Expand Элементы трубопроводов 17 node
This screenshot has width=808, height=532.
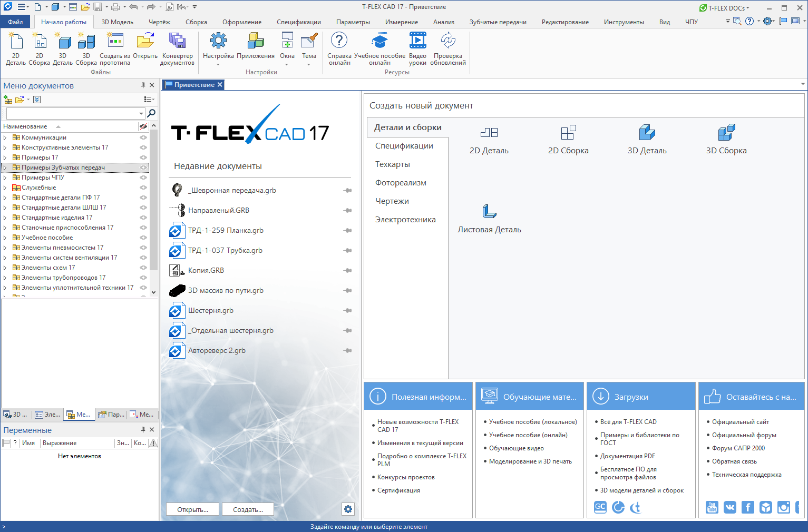(5, 278)
